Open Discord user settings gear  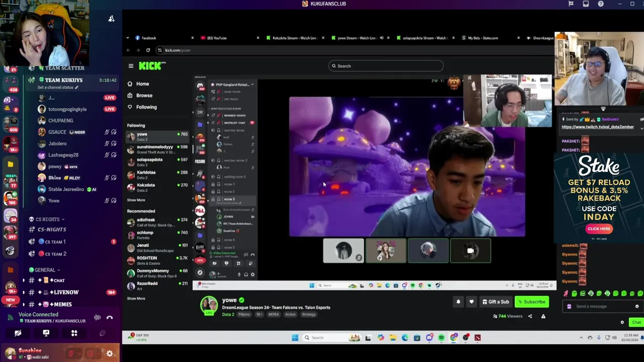tap(109, 353)
